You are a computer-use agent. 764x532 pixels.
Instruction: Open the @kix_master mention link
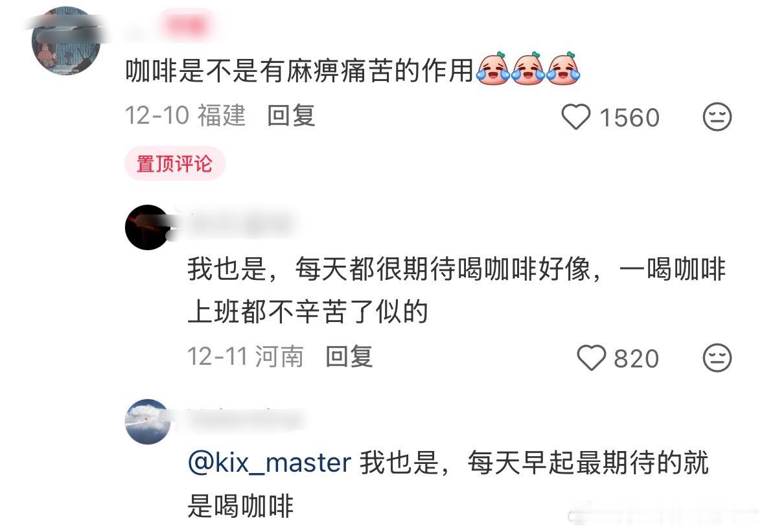coord(270,462)
